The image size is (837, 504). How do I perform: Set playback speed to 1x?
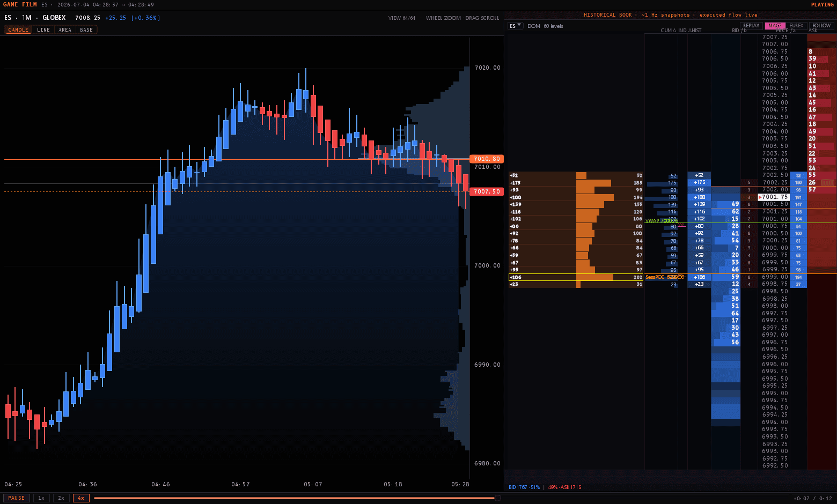pos(41,498)
